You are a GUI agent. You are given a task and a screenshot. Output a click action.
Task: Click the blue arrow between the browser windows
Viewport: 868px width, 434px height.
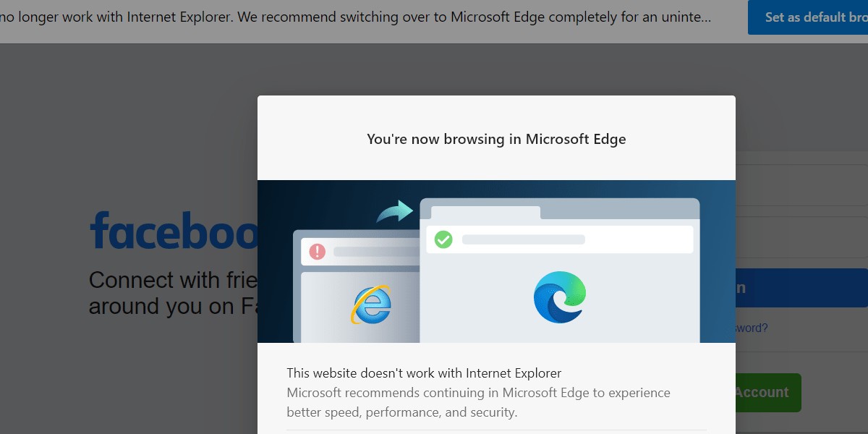tap(395, 210)
